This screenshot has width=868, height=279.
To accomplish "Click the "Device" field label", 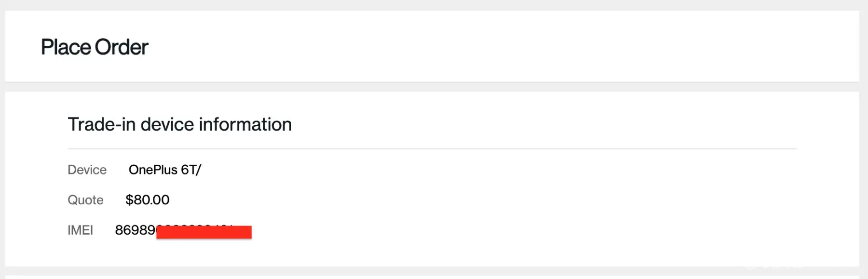I will 87,170.
